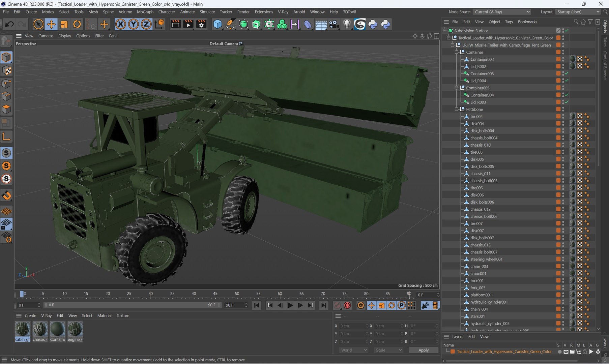The width and height of the screenshot is (609, 364).
Task: Toggle Y axis lock
Action: [134, 24]
